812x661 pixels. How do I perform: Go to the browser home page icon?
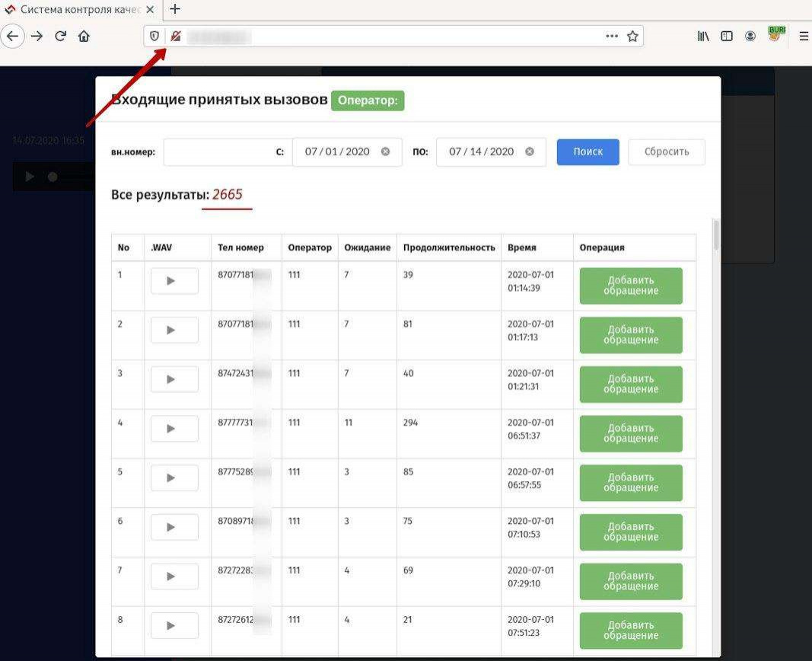coord(84,37)
